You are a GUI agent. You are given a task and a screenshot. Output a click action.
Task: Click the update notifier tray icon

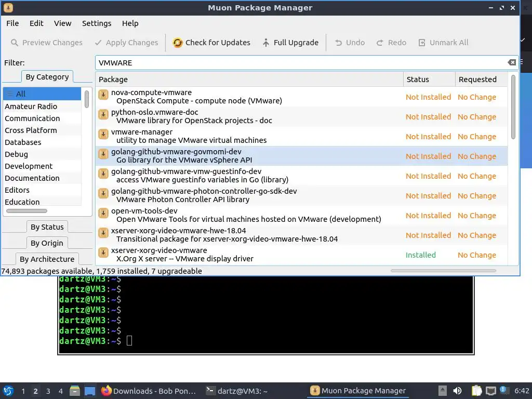[x=503, y=390]
